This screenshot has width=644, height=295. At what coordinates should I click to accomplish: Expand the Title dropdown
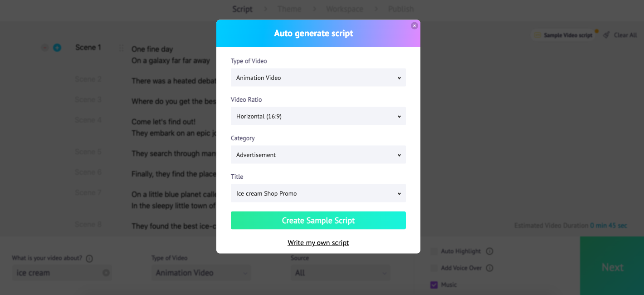pos(318,193)
